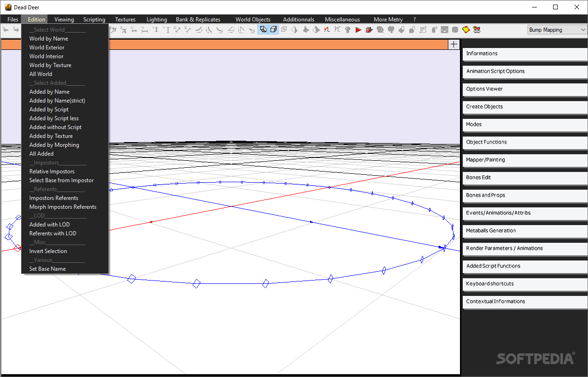Expand the Create Objects panel
588x377 pixels.
(x=525, y=107)
